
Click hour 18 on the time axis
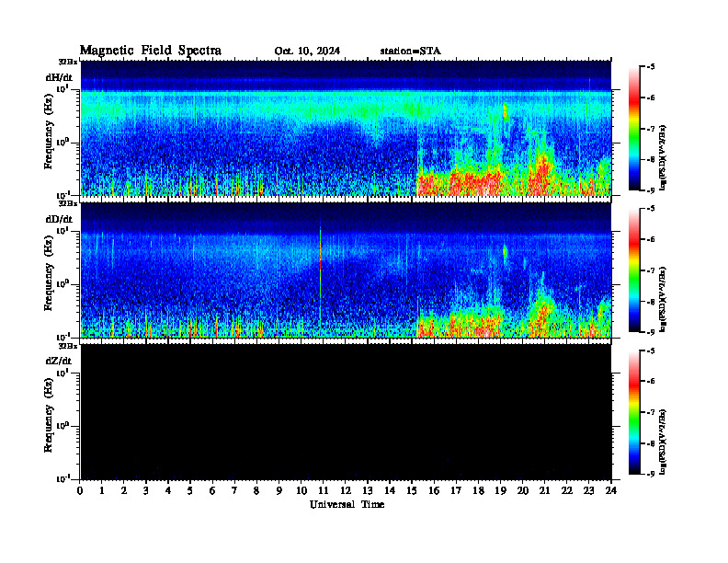(x=478, y=491)
